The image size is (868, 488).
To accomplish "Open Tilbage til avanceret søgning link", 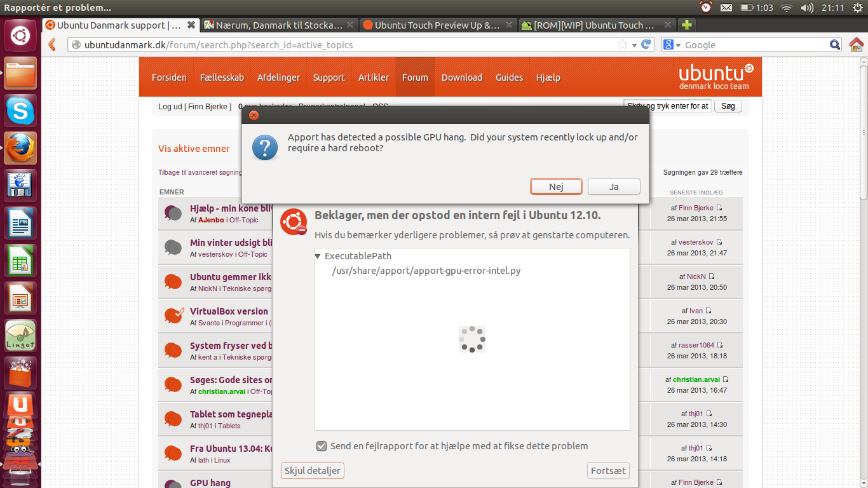I will (x=200, y=172).
